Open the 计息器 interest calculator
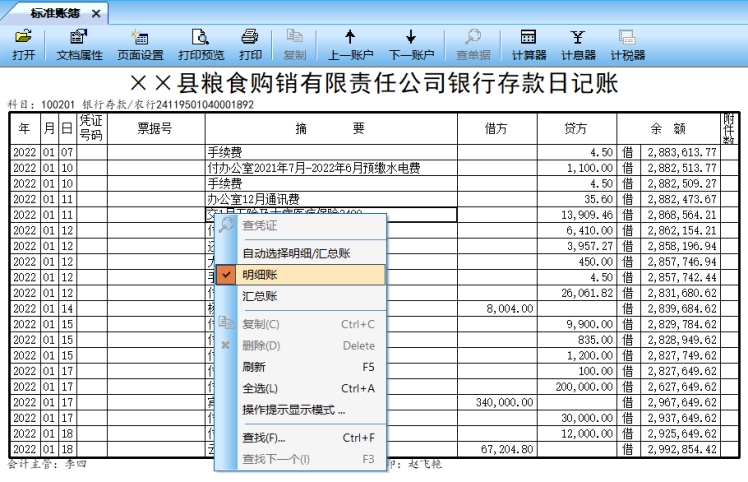Screen dimensions: 748x482 (x=578, y=45)
